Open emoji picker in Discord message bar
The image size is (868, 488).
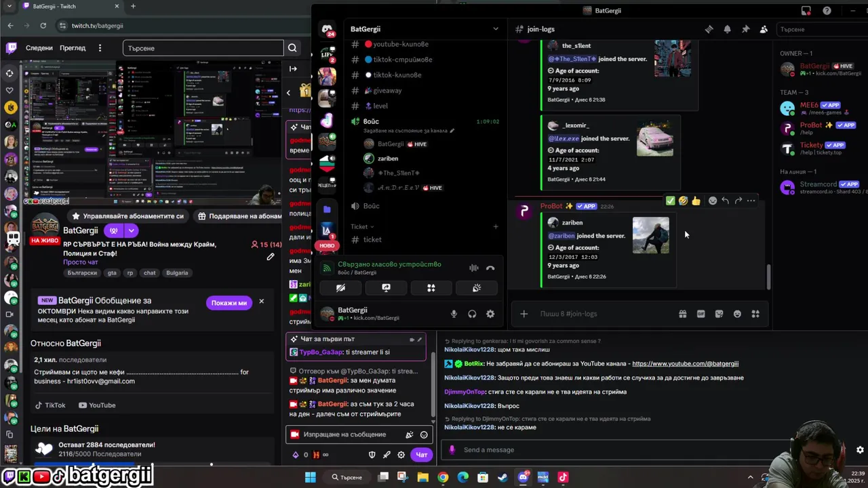(737, 314)
